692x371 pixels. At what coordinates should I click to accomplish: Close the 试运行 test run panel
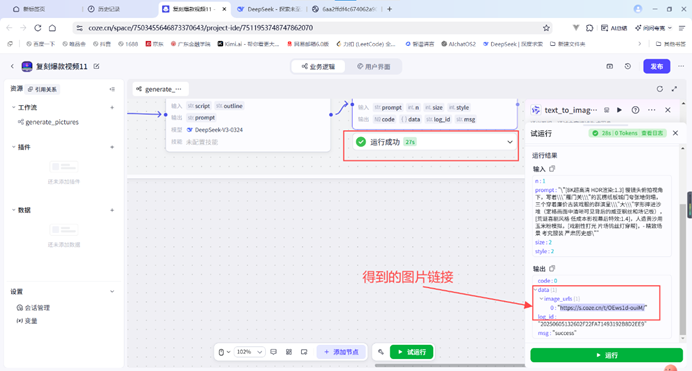675,133
